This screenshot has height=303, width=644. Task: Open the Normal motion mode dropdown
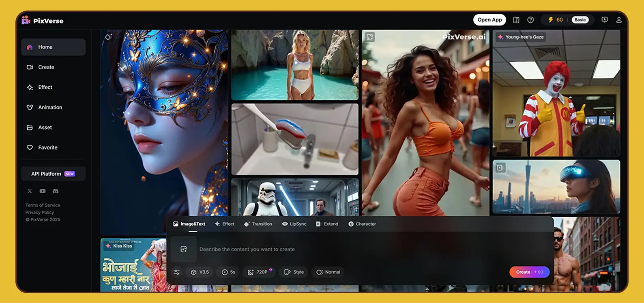pyautogui.click(x=328, y=272)
